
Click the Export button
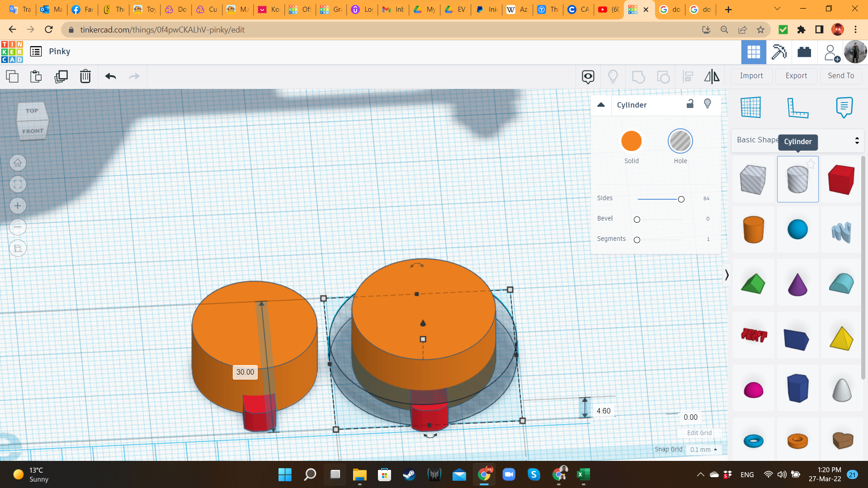(796, 76)
